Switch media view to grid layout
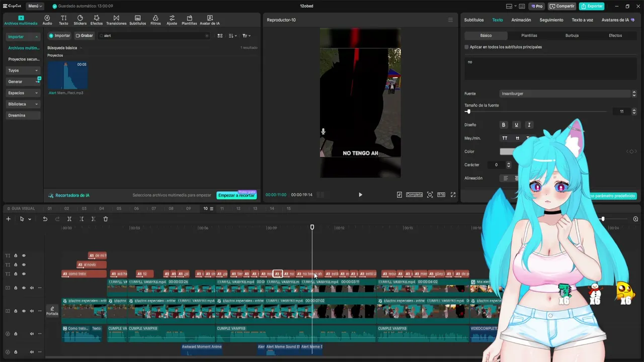644x362 pixels. click(x=220, y=36)
